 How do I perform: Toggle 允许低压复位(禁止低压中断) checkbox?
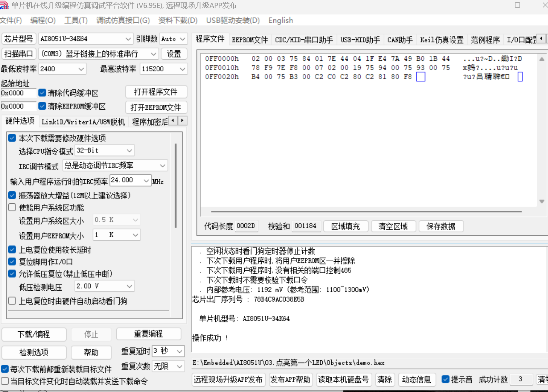click(x=12, y=274)
